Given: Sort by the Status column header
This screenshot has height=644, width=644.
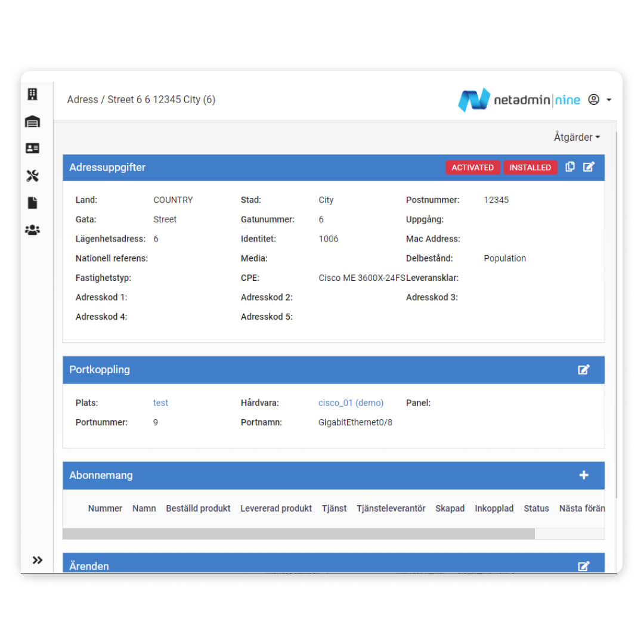Looking at the screenshot, I should (x=536, y=509).
